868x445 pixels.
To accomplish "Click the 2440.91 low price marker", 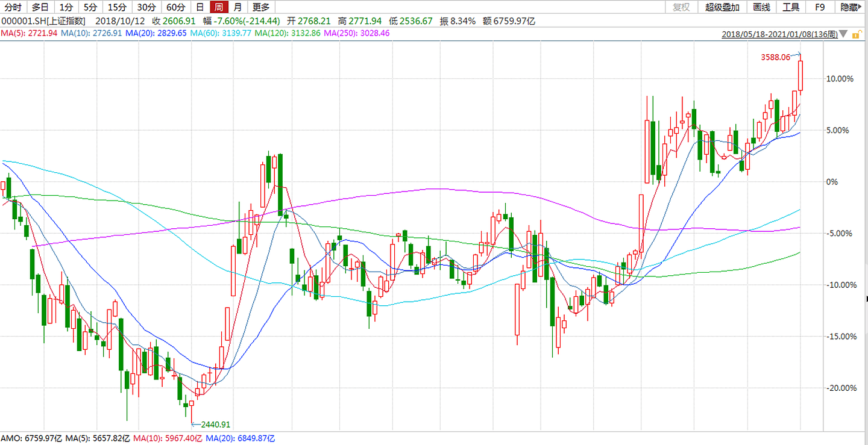I will pyautogui.click(x=216, y=425).
